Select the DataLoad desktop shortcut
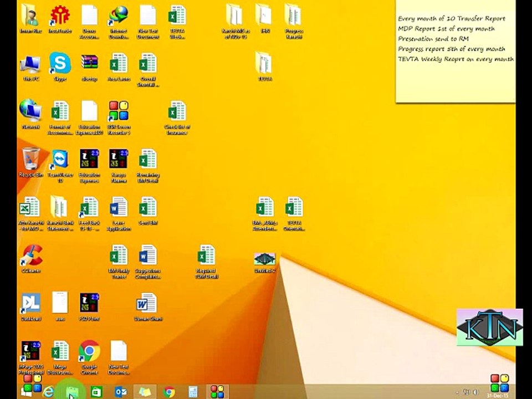This screenshot has width=532, height=399. [30, 304]
